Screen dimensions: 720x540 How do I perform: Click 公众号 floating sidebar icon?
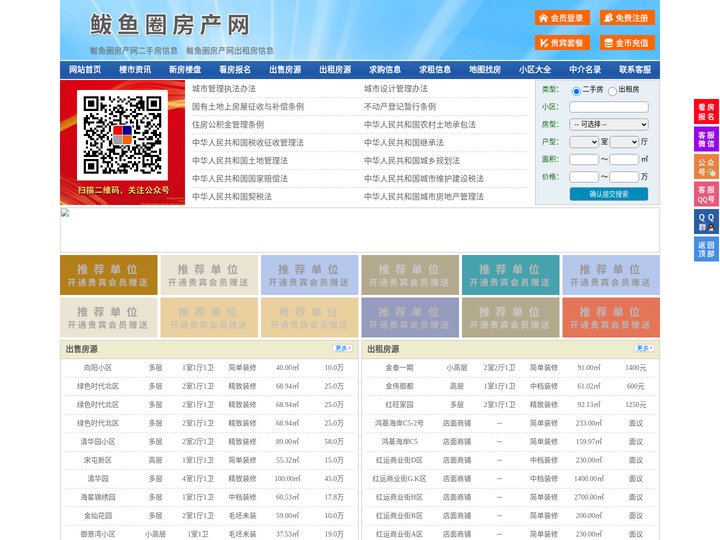point(706,167)
